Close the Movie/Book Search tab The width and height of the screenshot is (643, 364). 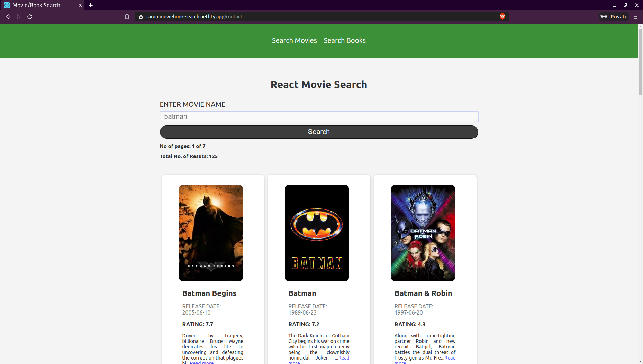[x=80, y=5]
